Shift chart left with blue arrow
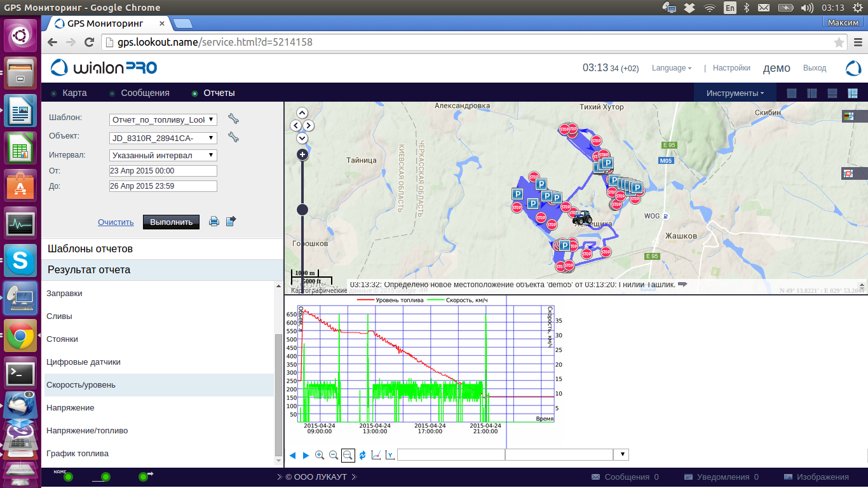 [x=293, y=455]
